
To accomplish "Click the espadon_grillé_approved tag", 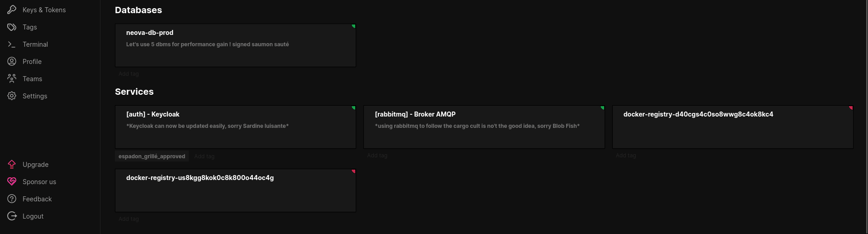I will [x=152, y=156].
